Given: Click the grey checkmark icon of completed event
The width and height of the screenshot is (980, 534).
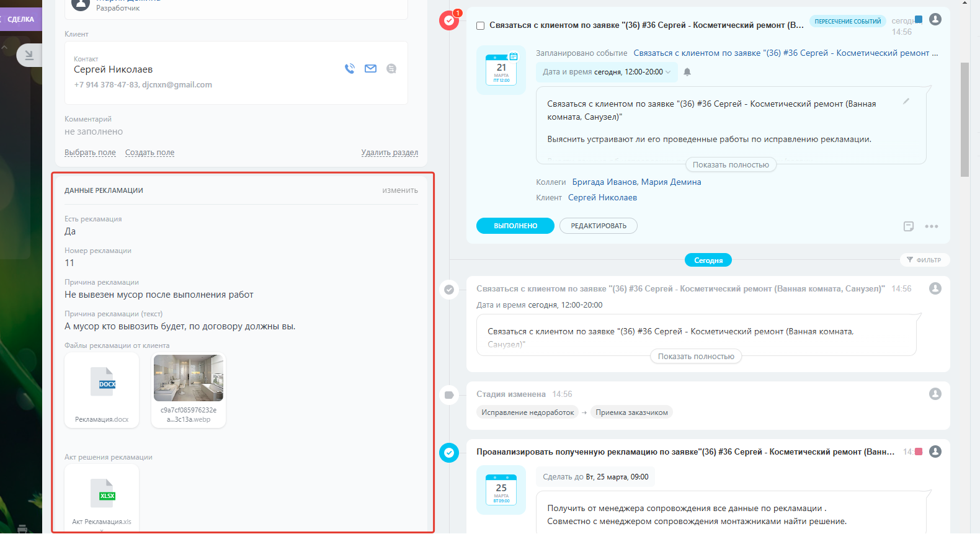Looking at the screenshot, I should [449, 290].
